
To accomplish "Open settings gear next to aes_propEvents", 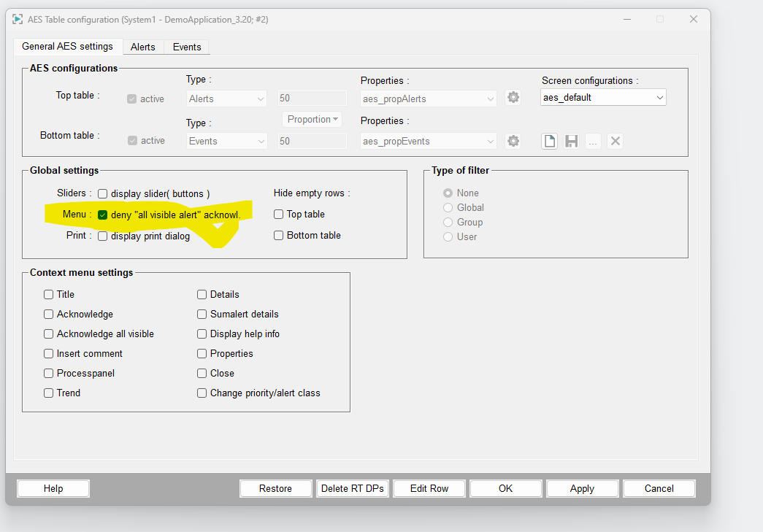I will [x=513, y=141].
